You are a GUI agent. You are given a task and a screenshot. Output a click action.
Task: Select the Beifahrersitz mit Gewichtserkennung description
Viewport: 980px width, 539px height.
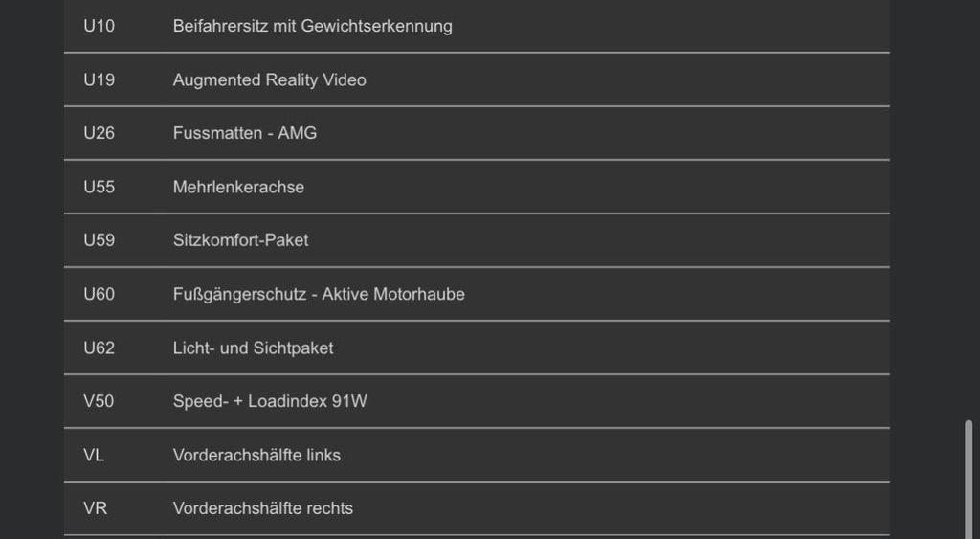pyautogui.click(x=312, y=26)
